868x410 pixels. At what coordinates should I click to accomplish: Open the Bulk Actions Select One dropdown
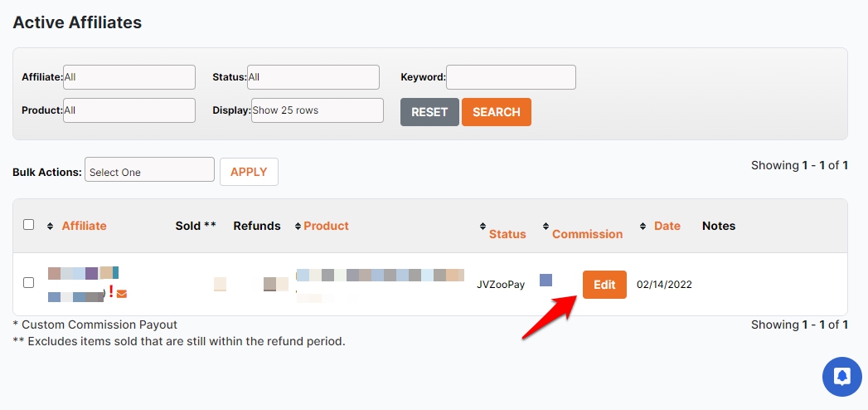[149, 172]
